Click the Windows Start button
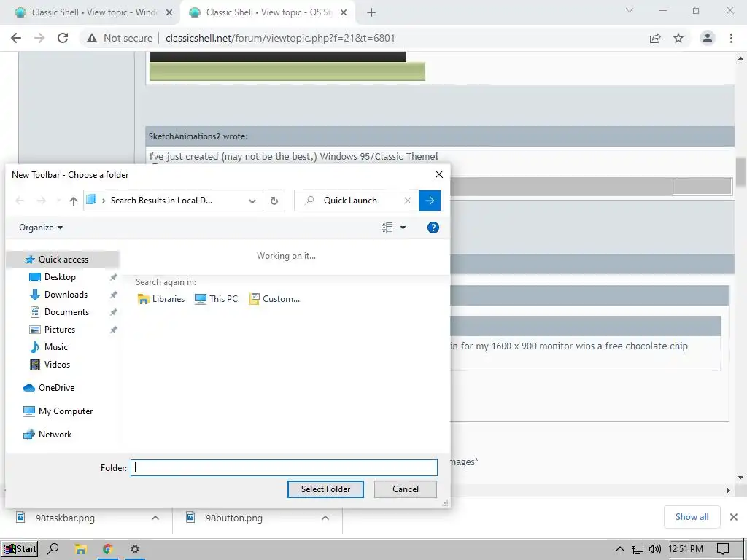This screenshot has height=560, width=747. 20,549
